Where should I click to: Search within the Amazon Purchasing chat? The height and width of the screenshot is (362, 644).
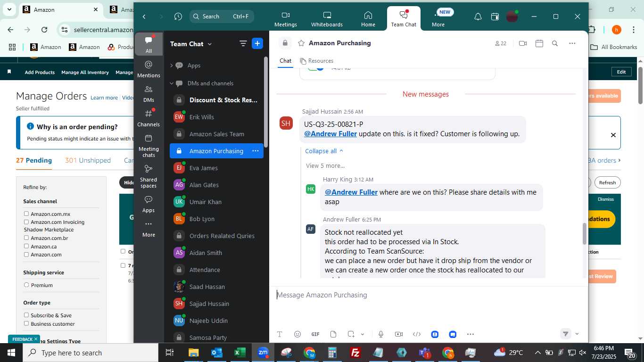555,43
